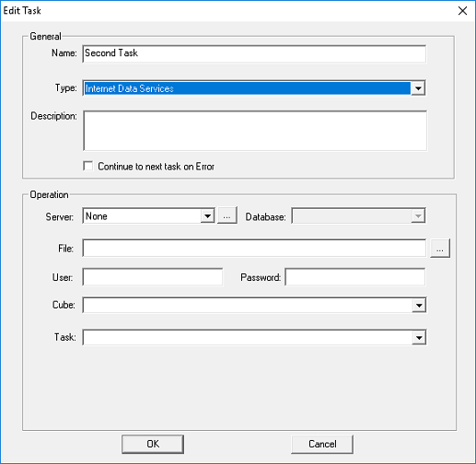Screen dimensions: 476x464
Task: Enable Continue to next task on Error
Action: pyautogui.click(x=88, y=166)
